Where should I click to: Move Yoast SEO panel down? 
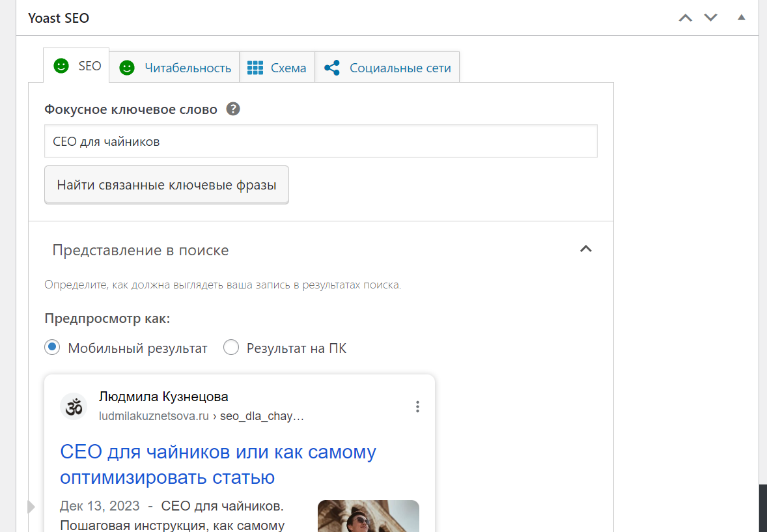[x=710, y=18]
